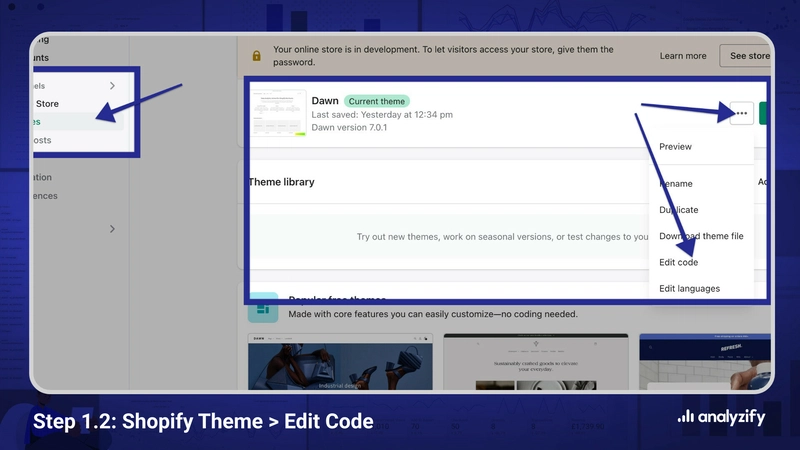
Task: Click the lock icon in the development banner
Action: [257, 56]
